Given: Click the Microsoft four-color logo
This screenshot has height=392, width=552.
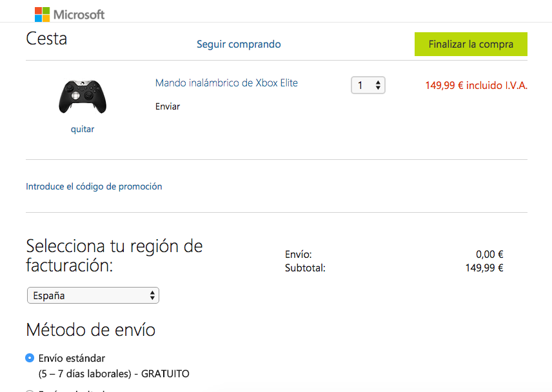Looking at the screenshot, I should click(x=42, y=14).
